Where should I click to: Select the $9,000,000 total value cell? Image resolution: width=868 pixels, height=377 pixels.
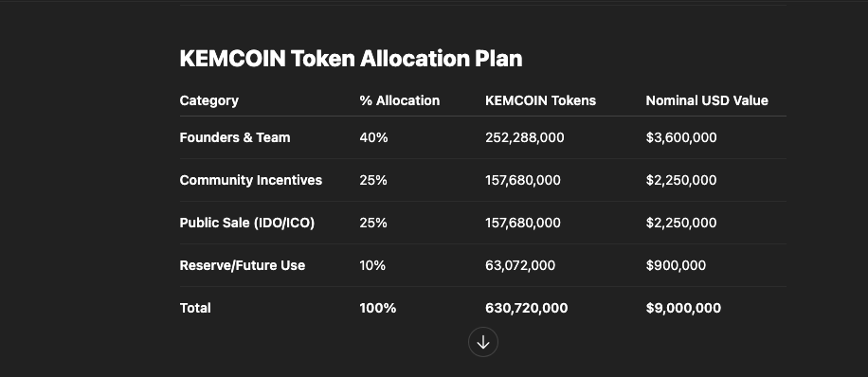tap(683, 308)
